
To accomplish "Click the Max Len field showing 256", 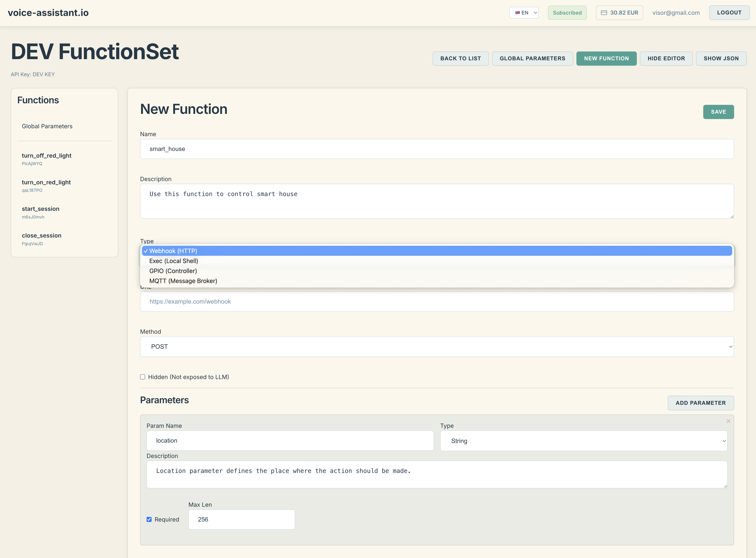I will point(241,519).
